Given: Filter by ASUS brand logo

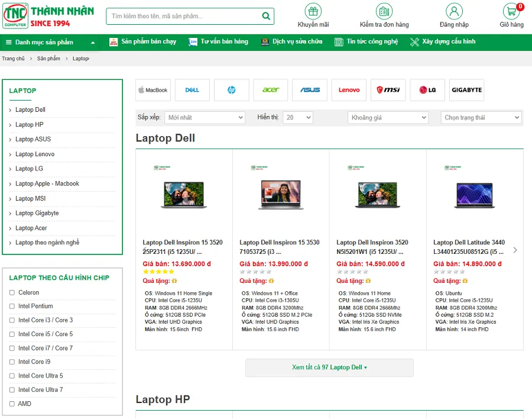Looking at the screenshot, I should click(310, 90).
